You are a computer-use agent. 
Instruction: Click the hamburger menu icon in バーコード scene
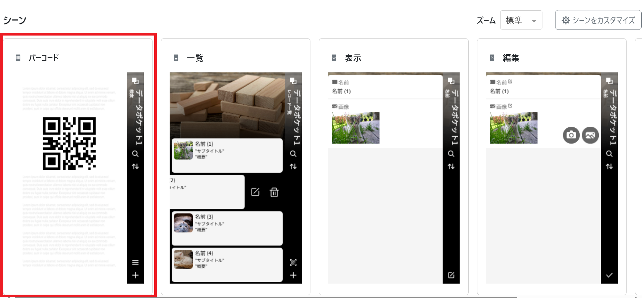click(x=135, y=262)
